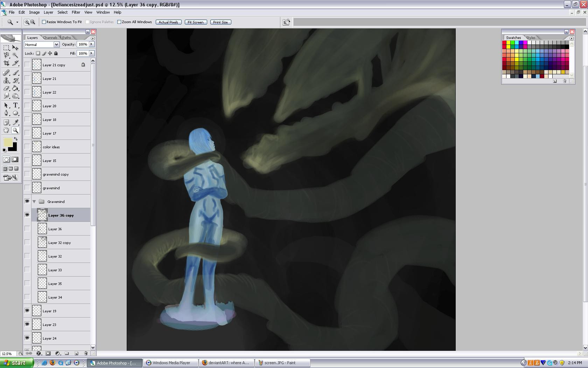Switch to the Channels tab
The image size is (588, 368).
(x=50, y=38)
